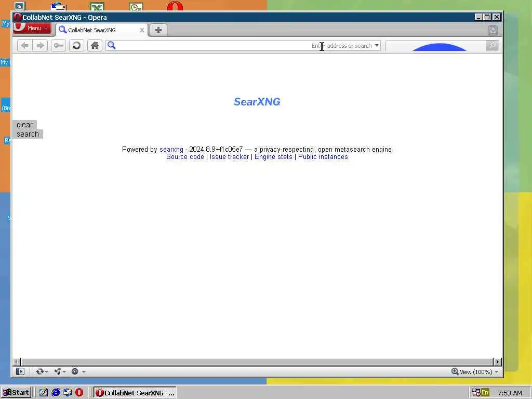Image resolution: width=532 pixels, height=399 pixels.
Task: Open the Windows Start menu
Action: click(x=16, y=393)
